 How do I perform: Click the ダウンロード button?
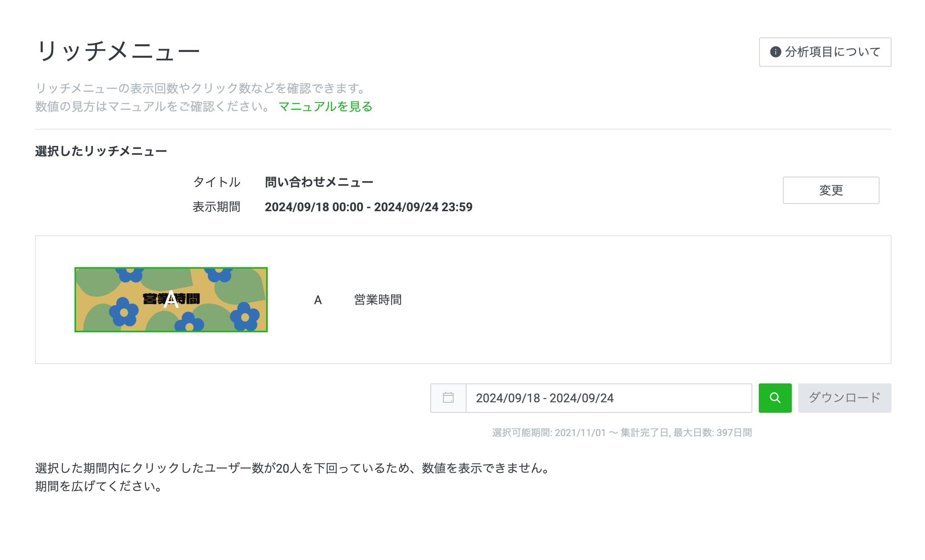844,398
